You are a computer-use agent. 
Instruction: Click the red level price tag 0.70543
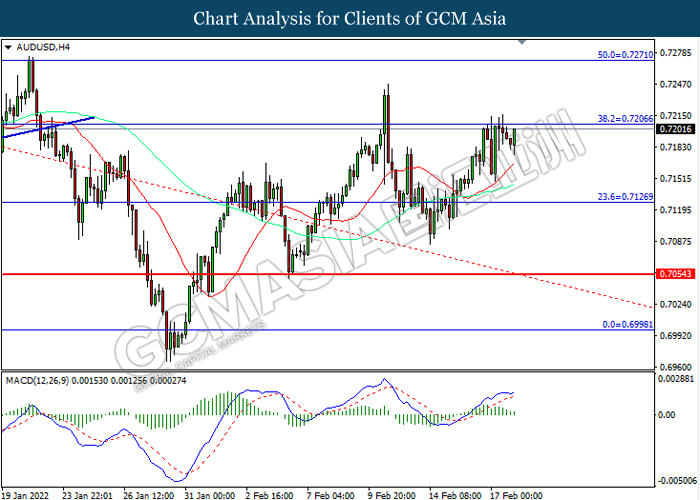click(675, 274)
